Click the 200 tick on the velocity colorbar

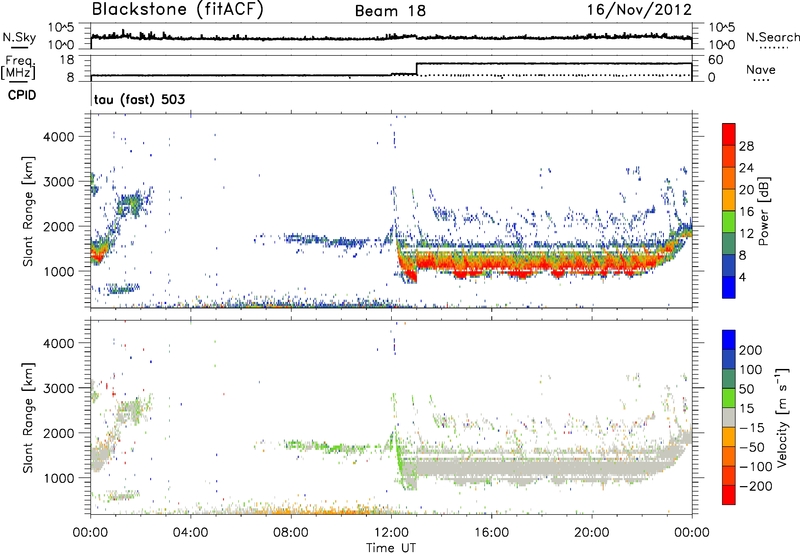(751, 350)
